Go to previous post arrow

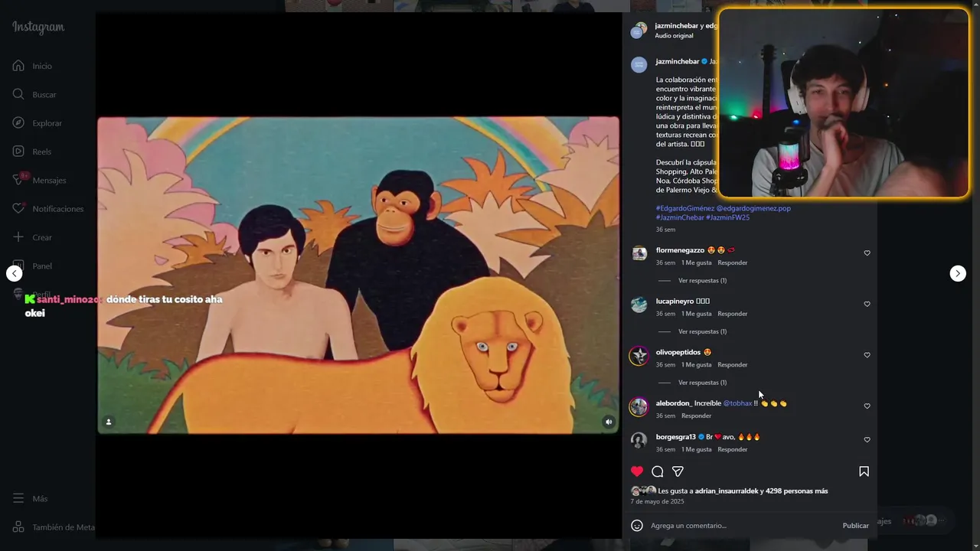click(15, 273)
